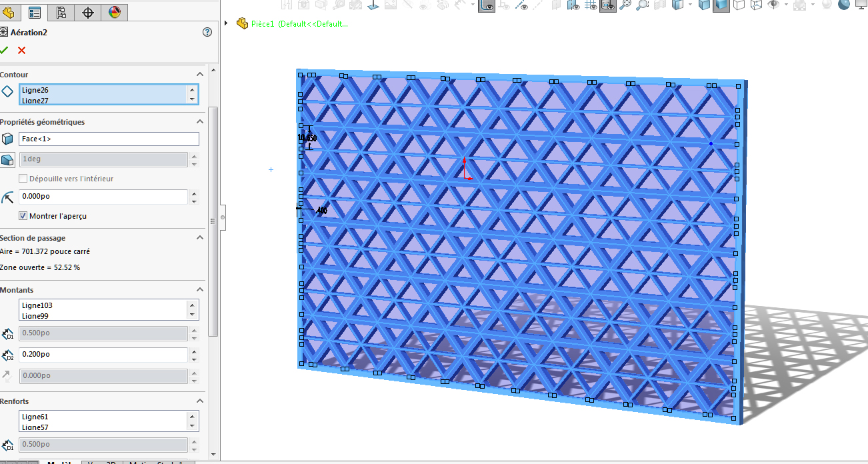Open the ConfigurationManager tab

[x=61, y=11]
